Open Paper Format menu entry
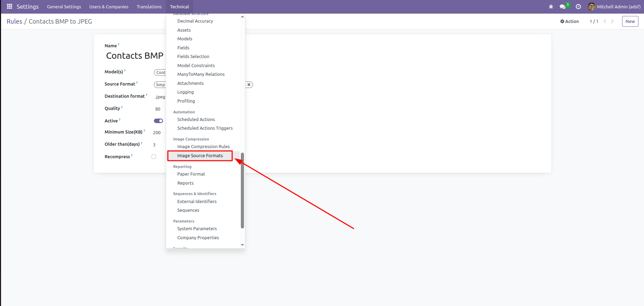Screen dimensions: 644x306 coord(191,174)
